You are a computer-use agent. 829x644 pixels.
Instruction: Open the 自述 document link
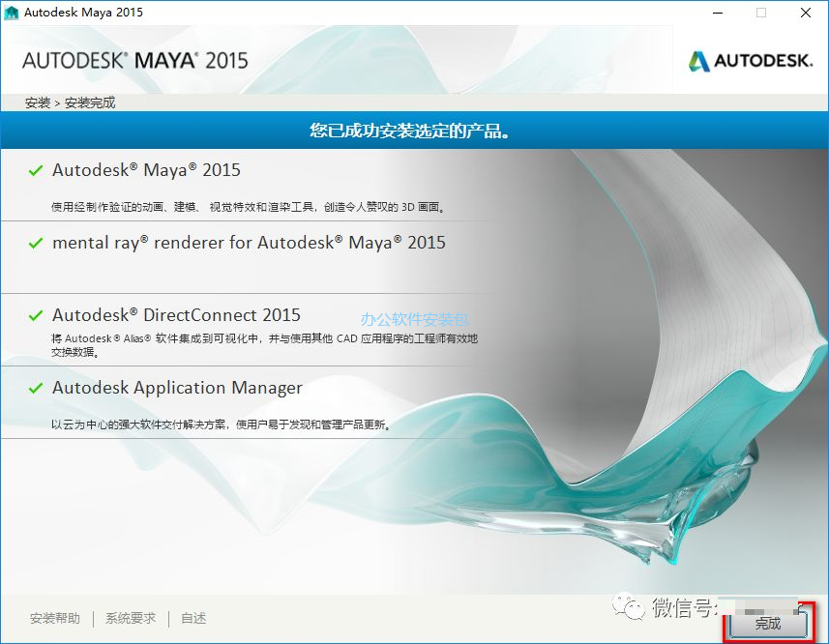[x=191, y=618]
